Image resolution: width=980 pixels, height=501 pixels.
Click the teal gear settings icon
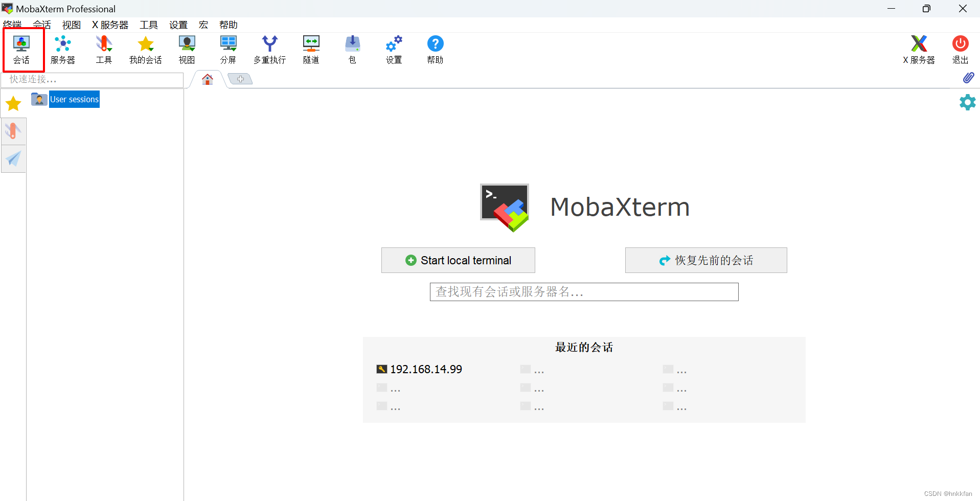click(x=967, y=102)
